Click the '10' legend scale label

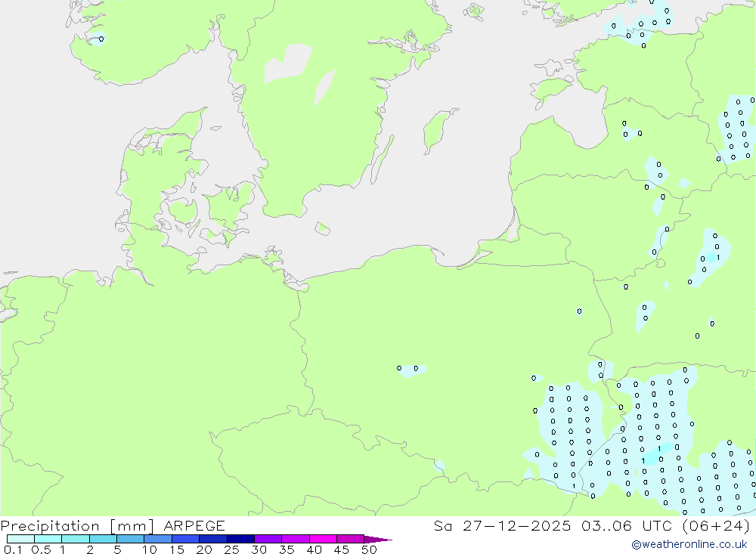coord(150,549)
